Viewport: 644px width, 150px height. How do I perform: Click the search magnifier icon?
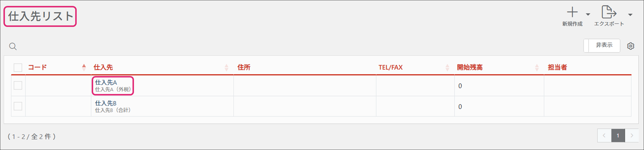(x=13, y=46)
